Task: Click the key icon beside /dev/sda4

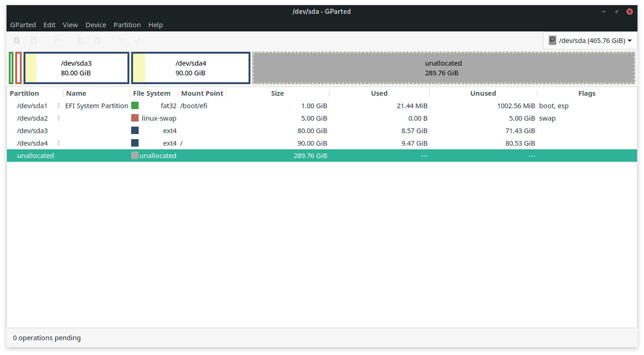Action: pyautogui.click(x=59, y=143)
